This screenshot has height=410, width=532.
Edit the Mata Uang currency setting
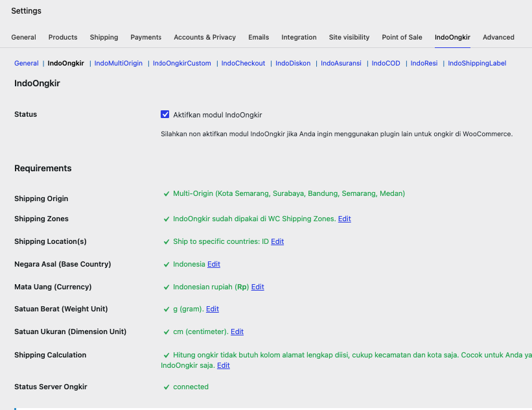257,287
